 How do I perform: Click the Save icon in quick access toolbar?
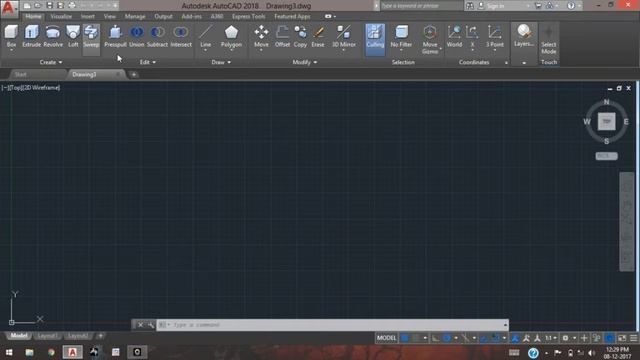point(49,6)
